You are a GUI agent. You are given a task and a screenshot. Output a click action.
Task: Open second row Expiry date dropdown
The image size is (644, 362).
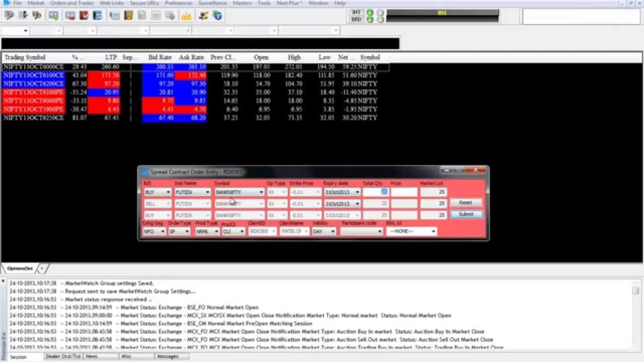click(342, 204)
